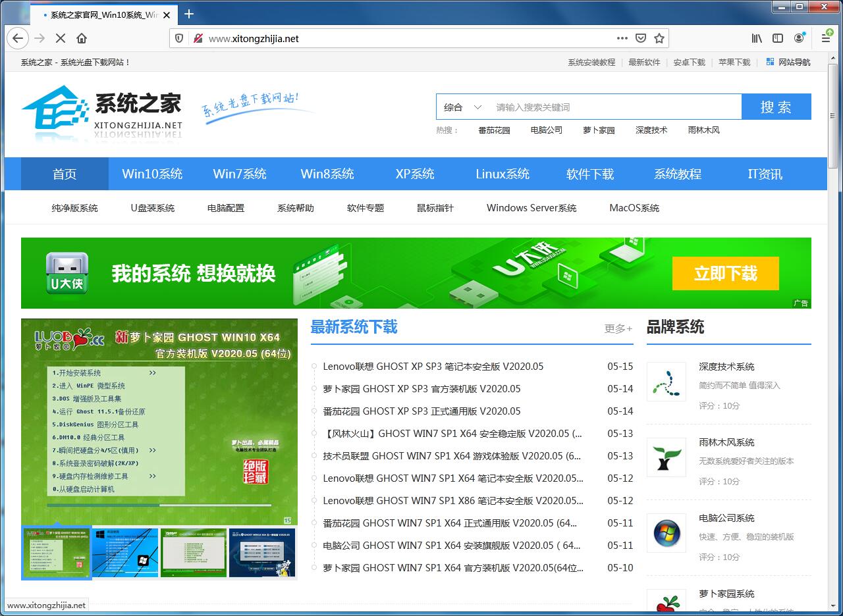Viewport: 843px width, 616px height.
Task: Select the Win10系统 navigation menu item
Action: [x=151, y=174]
